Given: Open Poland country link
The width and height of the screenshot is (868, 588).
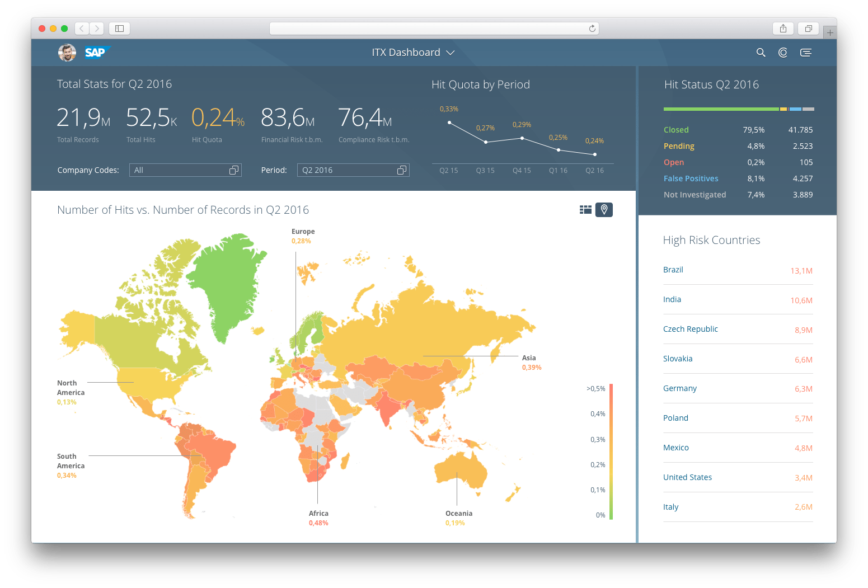Looking at the screenshot, I should click(675, 418).
